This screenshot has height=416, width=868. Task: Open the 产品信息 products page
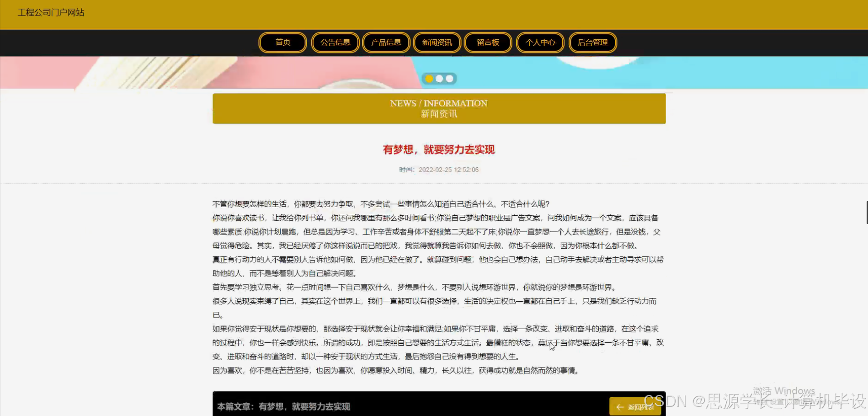pos(386,43)
